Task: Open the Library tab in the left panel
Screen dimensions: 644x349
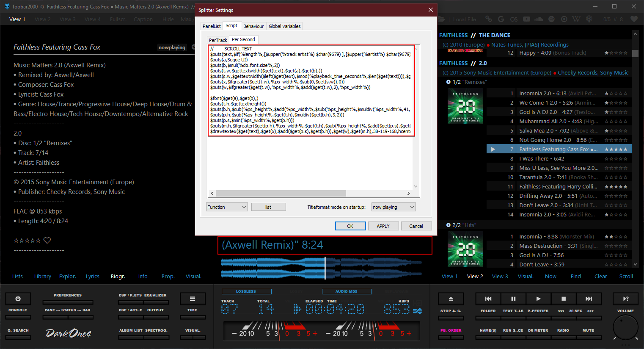Action: click(43, 277)
